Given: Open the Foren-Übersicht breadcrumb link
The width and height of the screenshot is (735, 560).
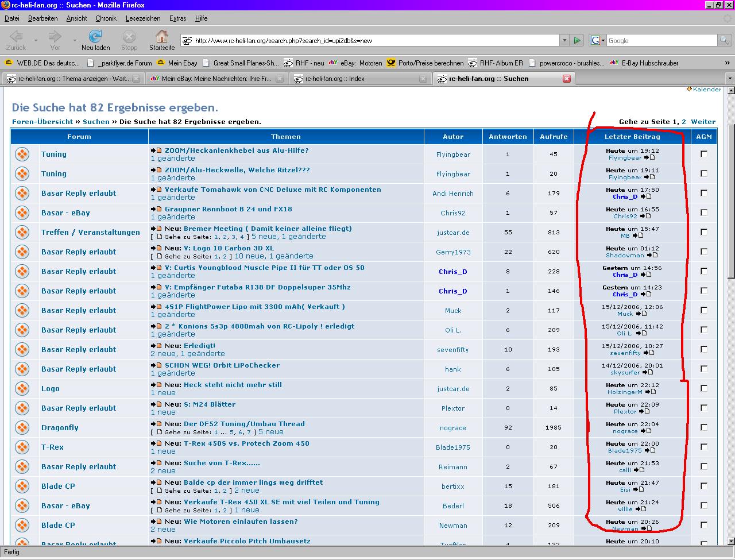Looking at the screenshot, I should pyautogui.click(x=42, y=122).
